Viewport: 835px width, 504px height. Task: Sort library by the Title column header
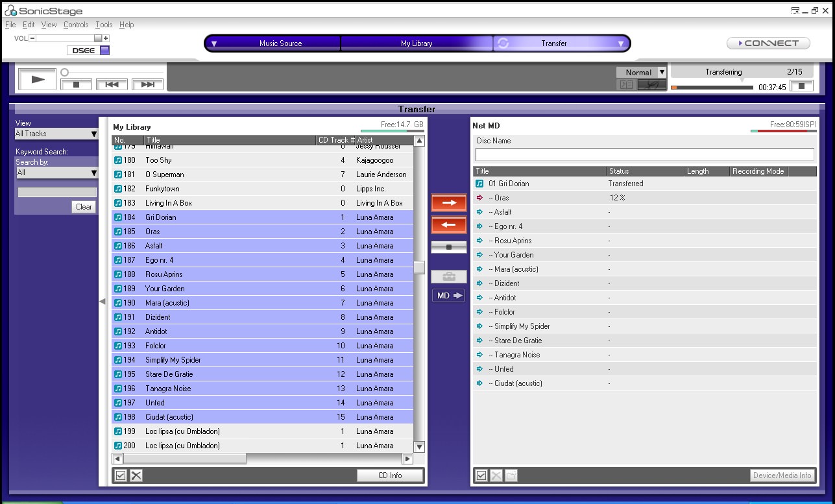(230, 140)
